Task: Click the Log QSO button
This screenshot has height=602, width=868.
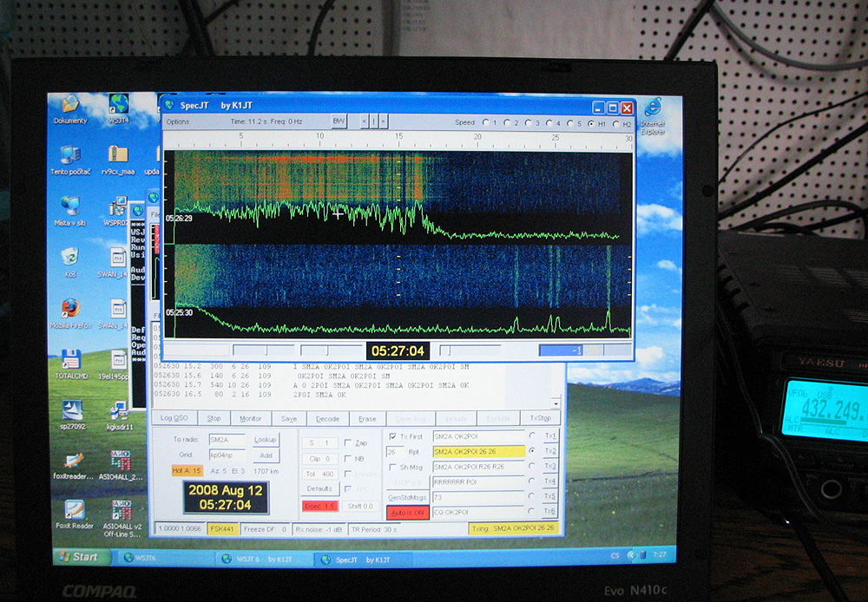Action: pyautogui.click(x=174, y=418)
